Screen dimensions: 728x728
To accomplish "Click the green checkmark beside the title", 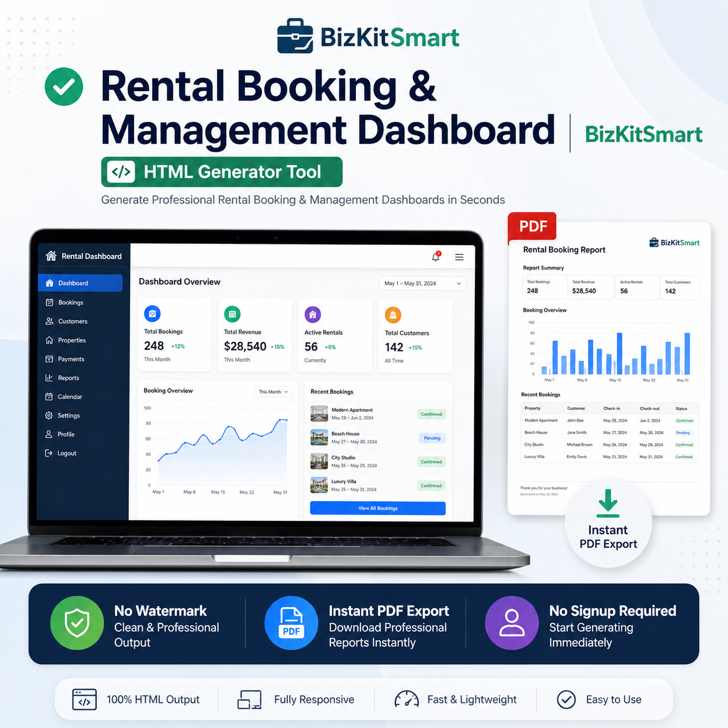I will point(64,87).
